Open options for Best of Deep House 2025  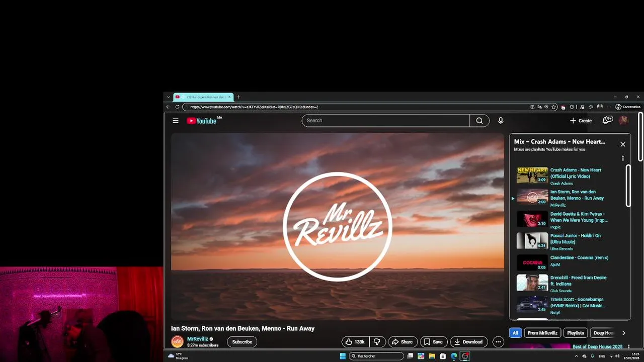[x=628, y=346]
